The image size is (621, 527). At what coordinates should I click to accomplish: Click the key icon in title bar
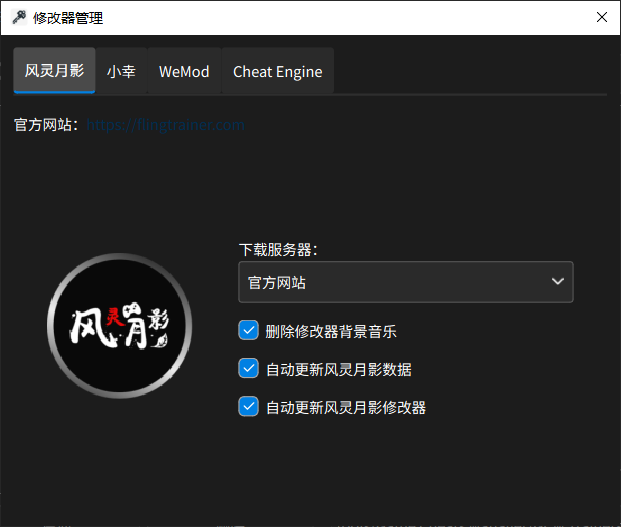point(19,17)
